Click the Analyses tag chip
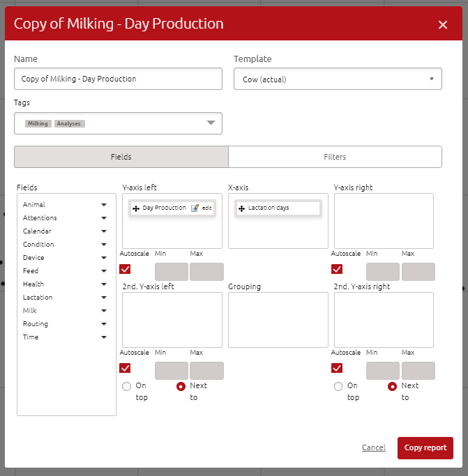This screenshot has height=476, width=468. point(69,123)
